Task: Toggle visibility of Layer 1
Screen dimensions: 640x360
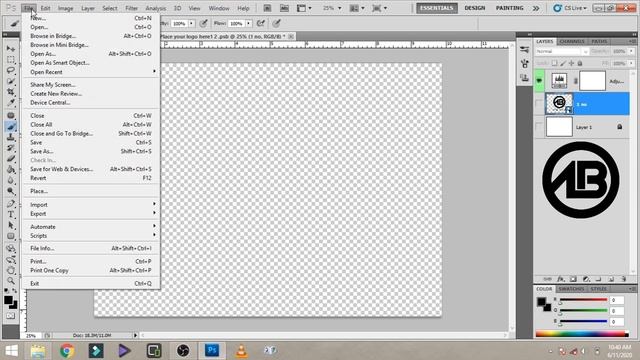Action: (539, 127)
